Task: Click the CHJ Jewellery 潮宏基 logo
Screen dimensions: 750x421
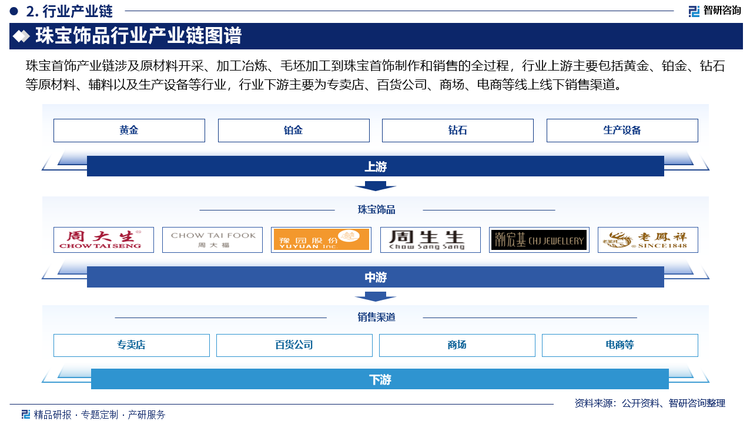Action: 539,240
